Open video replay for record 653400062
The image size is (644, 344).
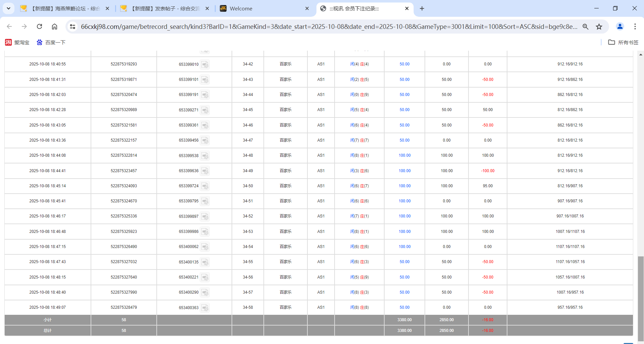pos(205,247)
